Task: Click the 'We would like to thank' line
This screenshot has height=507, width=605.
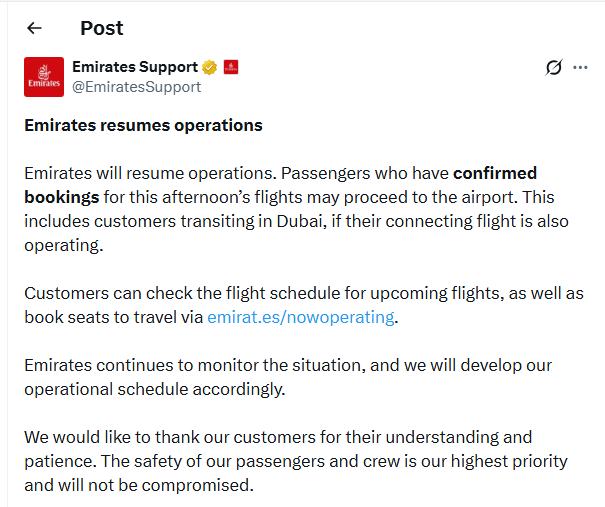Action: pyautogui.click(x=150, y=438)
